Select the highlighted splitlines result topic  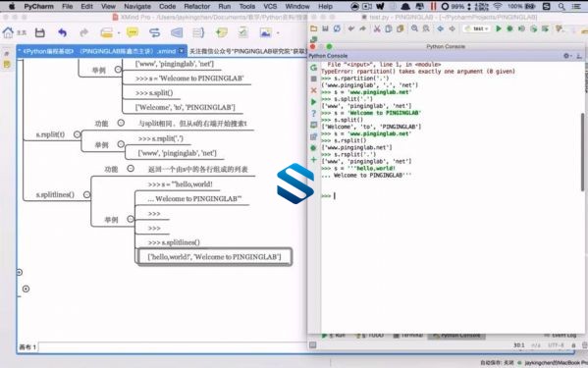pyautogui.click(x=215, y=257)
